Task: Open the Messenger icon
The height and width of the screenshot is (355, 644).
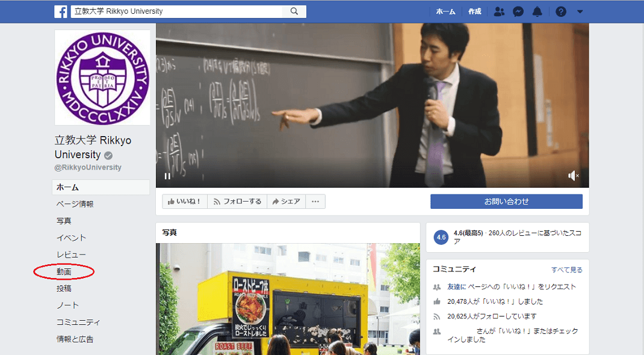Action: coord(518,11)
